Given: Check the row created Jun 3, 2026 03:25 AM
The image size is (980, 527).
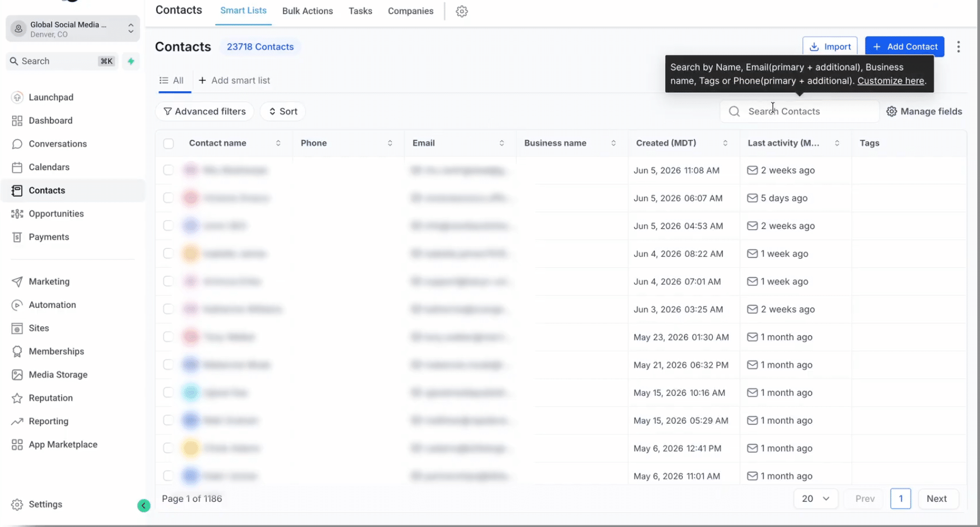Looking at the screenshot, I should [168, 309].
